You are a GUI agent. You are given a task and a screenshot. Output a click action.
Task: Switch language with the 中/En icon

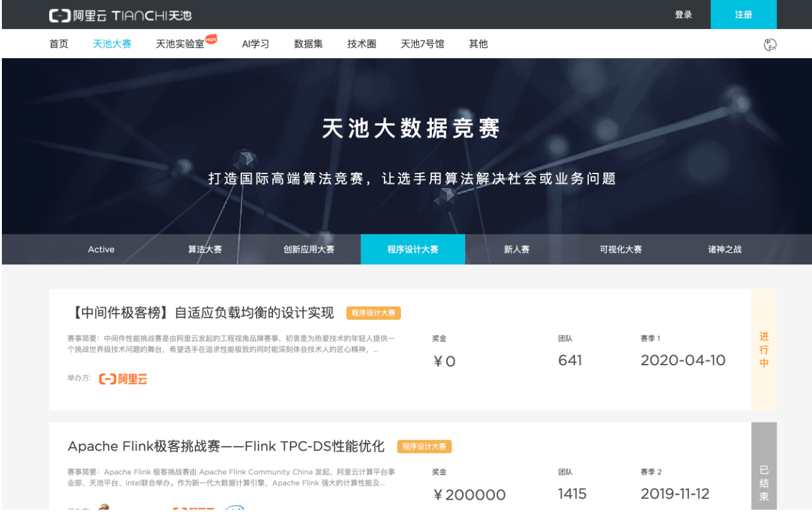pyautogui.click(x=769, y=44)
